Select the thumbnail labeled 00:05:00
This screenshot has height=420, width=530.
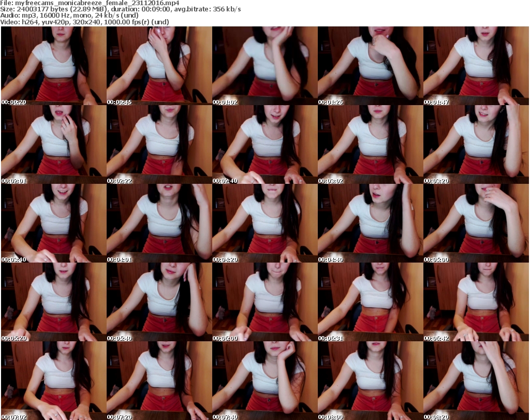coord(476,223)
